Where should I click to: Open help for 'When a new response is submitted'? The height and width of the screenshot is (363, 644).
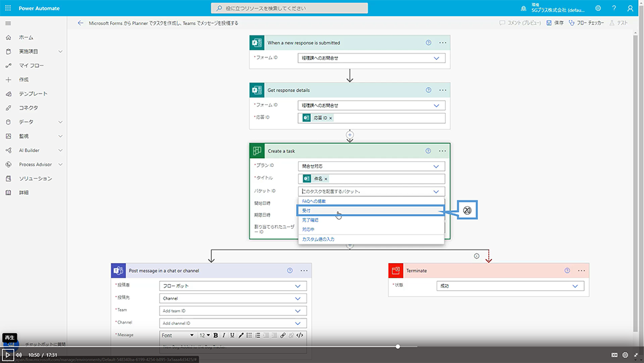tap(428, 43)
